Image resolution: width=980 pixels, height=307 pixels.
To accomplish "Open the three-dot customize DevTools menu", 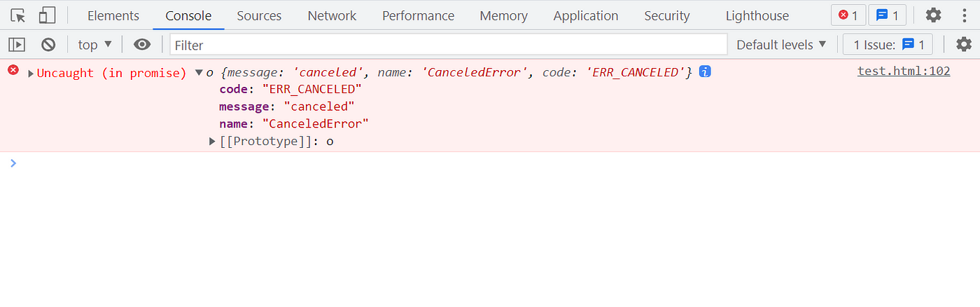I will [965, 15].
